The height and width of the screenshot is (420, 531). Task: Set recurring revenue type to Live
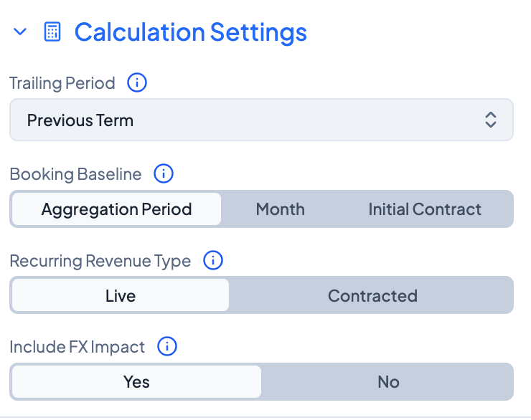tap(121, 295)
